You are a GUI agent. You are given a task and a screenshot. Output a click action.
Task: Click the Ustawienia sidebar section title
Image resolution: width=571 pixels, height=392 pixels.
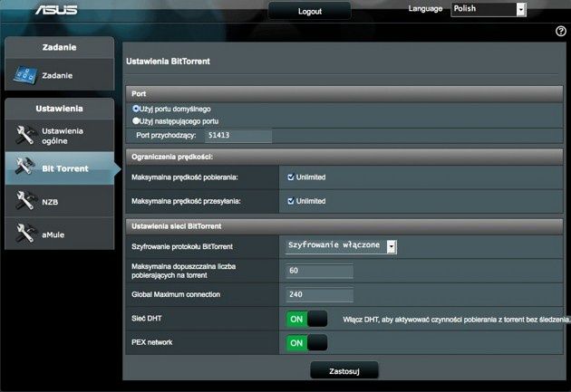[x=59, y=109]
